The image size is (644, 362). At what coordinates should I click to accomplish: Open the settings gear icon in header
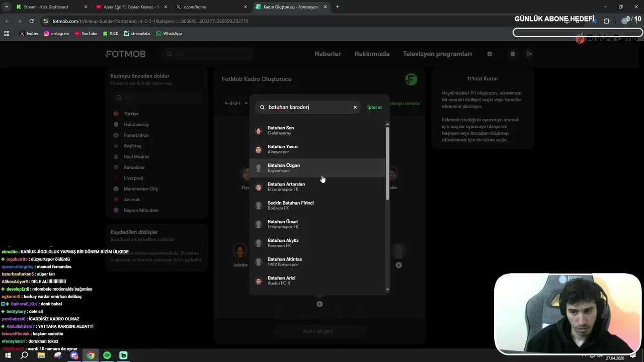pyautogui.click(x=490, y=54)
